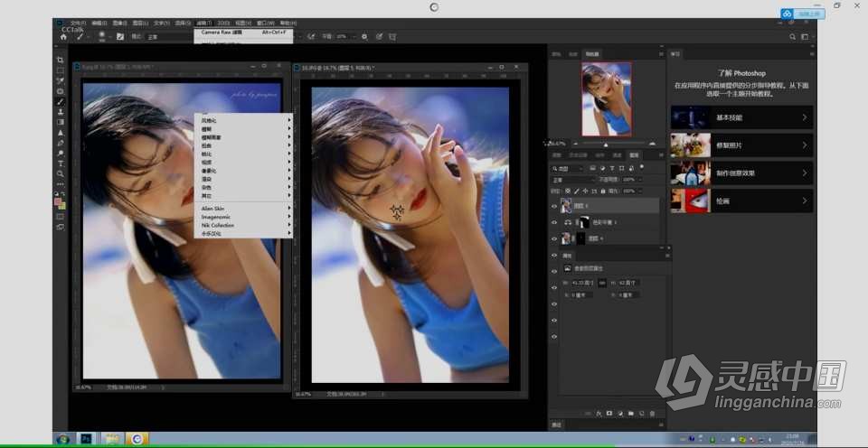
Task: Expand the 模糊 blur submenu
Action: pos(243,129)
